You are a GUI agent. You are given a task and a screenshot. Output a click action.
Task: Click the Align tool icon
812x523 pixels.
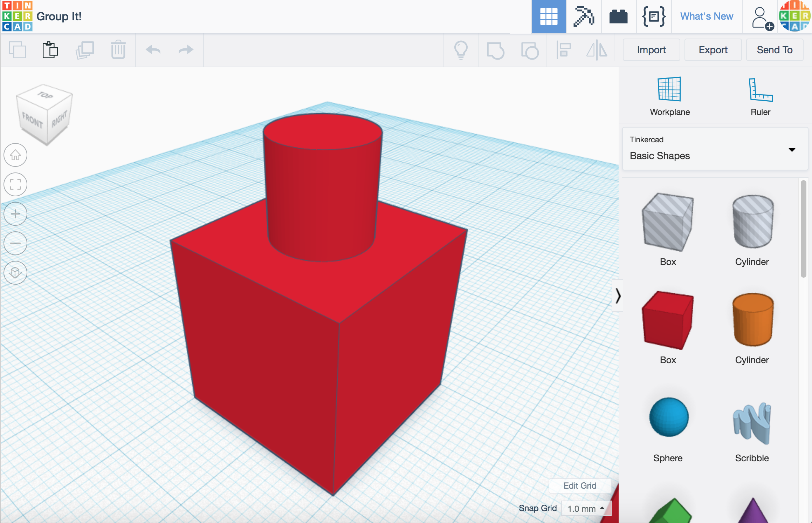pos(564,50)
